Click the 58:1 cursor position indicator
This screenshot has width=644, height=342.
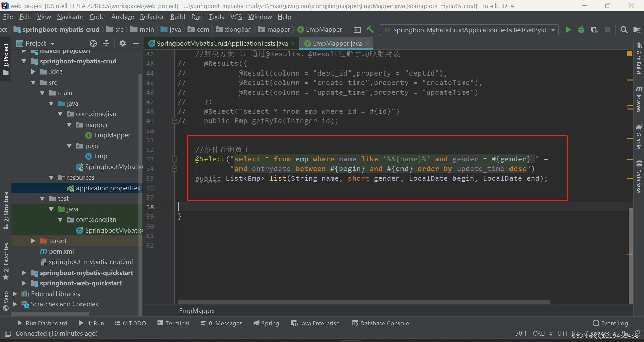pyautogui.click(x=521, y=333)
